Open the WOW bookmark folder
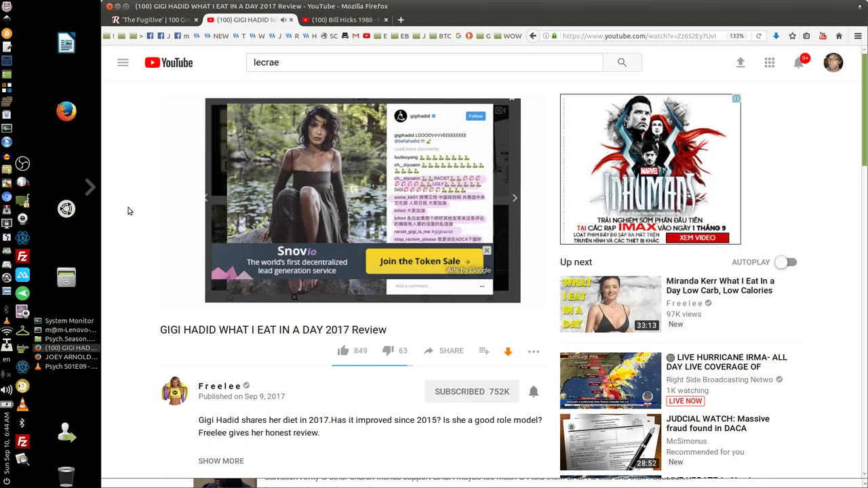This screenshot has height=488, width=868. tap(507, 36)
